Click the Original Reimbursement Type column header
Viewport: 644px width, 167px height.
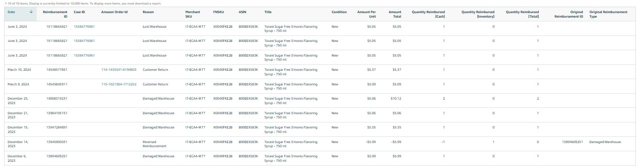coord(608,14)
